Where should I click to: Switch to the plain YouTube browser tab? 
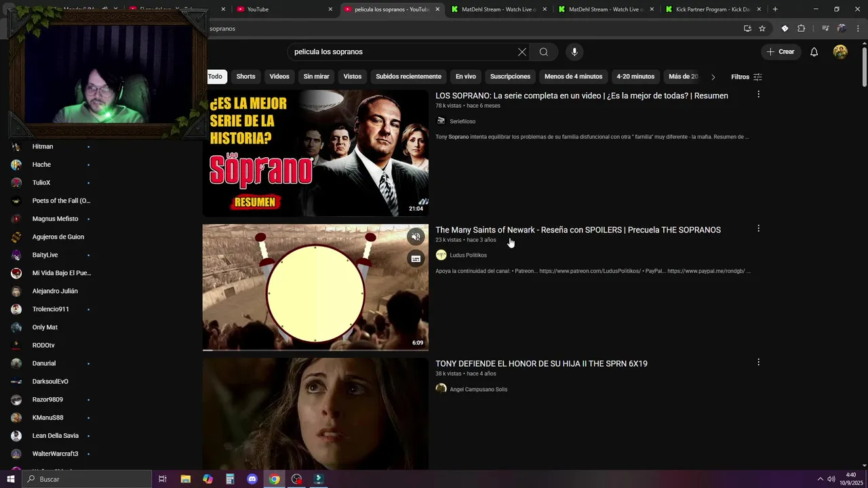pyautogui.click(x=285, y=9)
